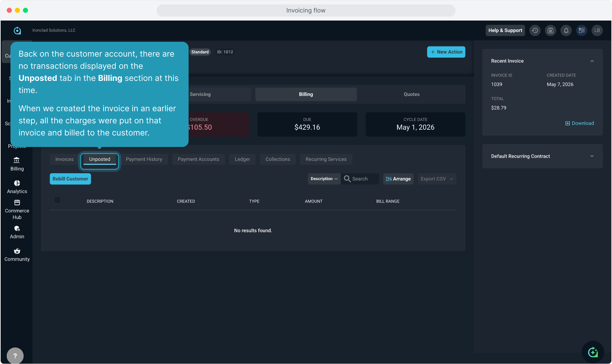Download the recent invoice
612x364 pixels.
[580, 123]
